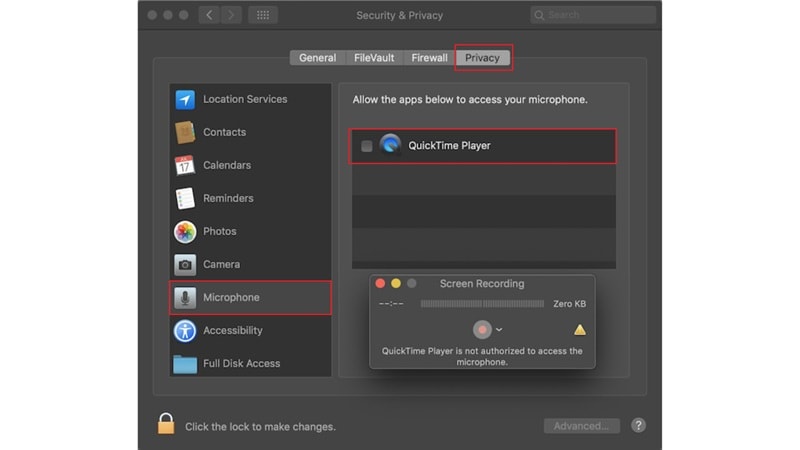Viewport: 800px width, 450px height.
Task: Click the Full Disk Access folder icon
Action: click(185, 364)
